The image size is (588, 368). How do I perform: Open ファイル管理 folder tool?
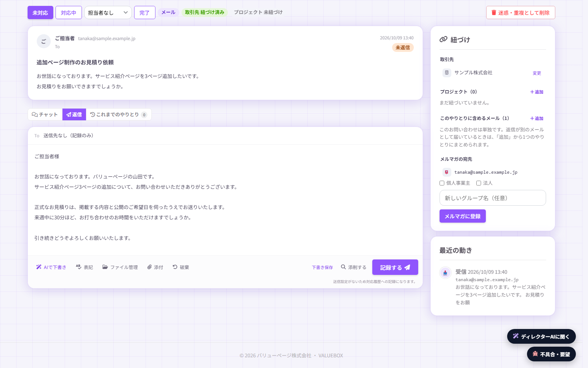tap(120, 267)
